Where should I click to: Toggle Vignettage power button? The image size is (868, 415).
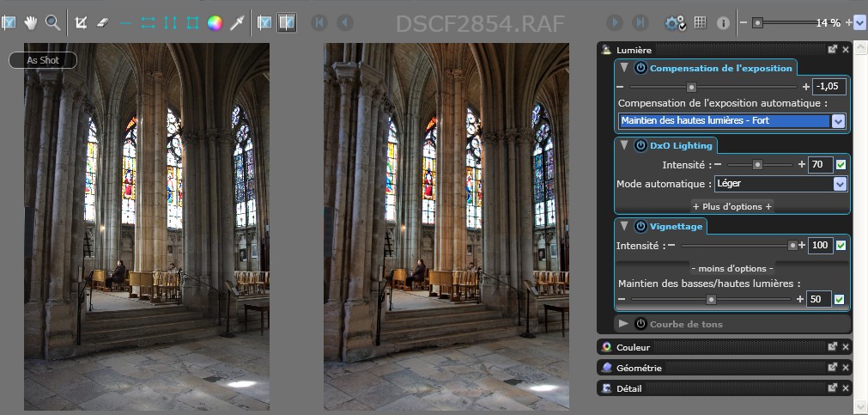tap(640, 226)
